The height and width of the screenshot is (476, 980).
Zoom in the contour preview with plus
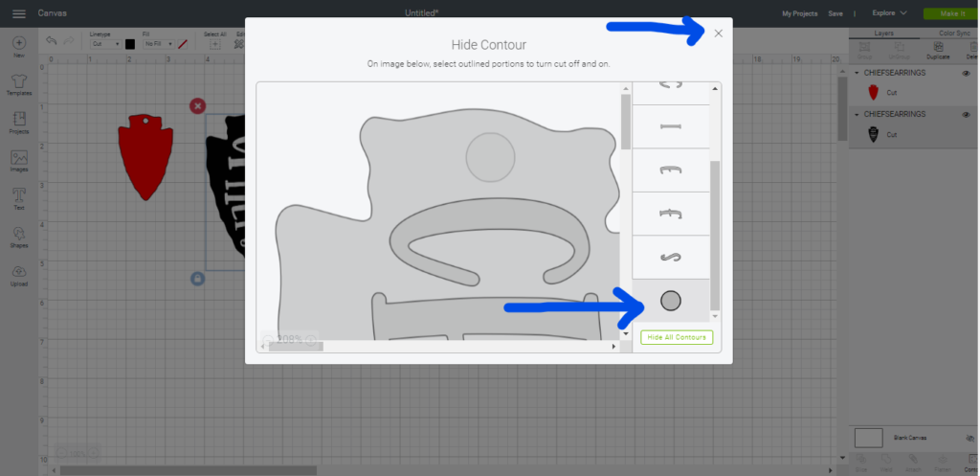(310, 340)
